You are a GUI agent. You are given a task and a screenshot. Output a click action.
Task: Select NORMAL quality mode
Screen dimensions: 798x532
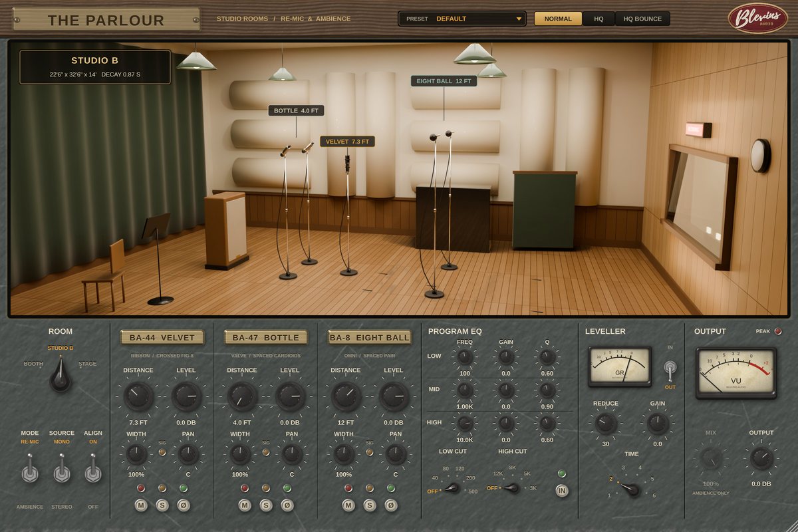tap(558, 19)
